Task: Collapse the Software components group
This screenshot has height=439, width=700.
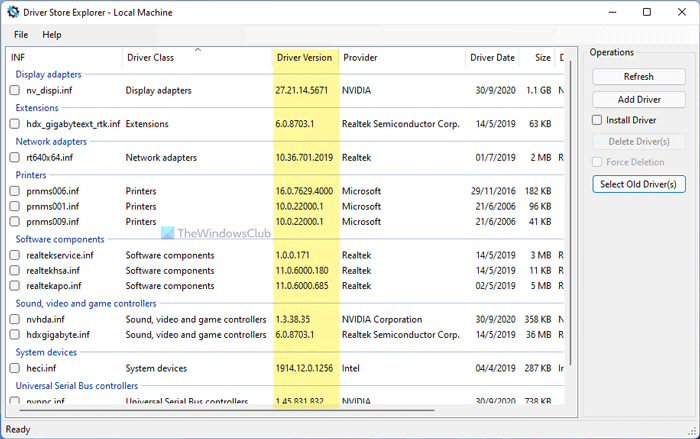Action: [59, 239]
